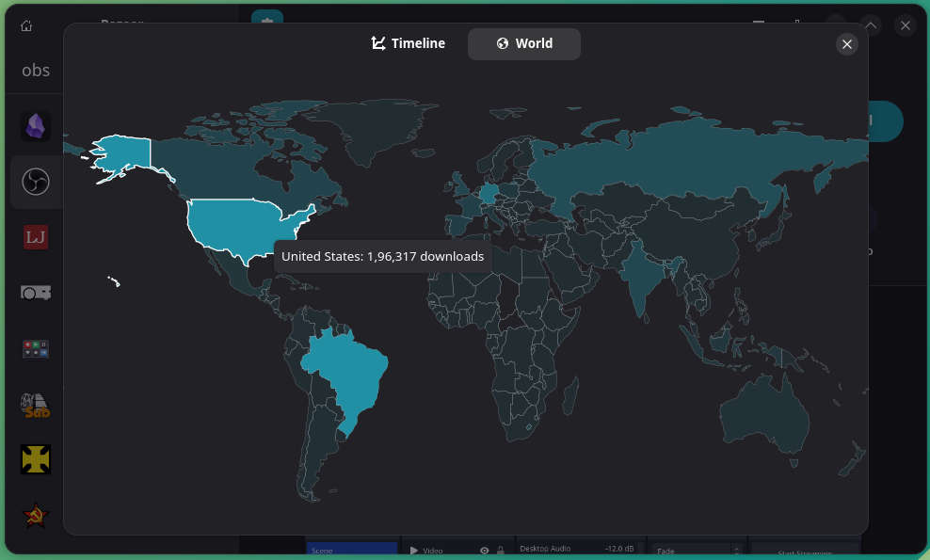This screenshot has height=560, width=930.
Task: Switch to the World view
Action: click(524, 43)
